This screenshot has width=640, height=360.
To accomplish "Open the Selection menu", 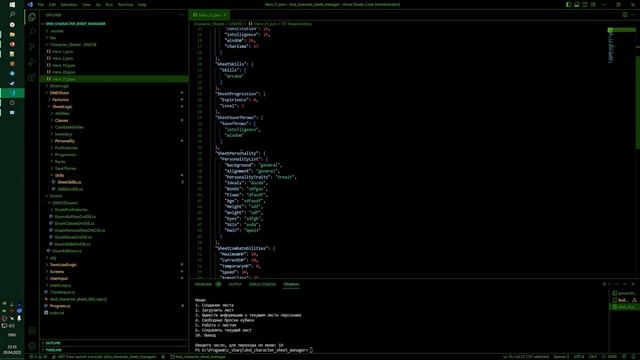I will pos(69,4).
